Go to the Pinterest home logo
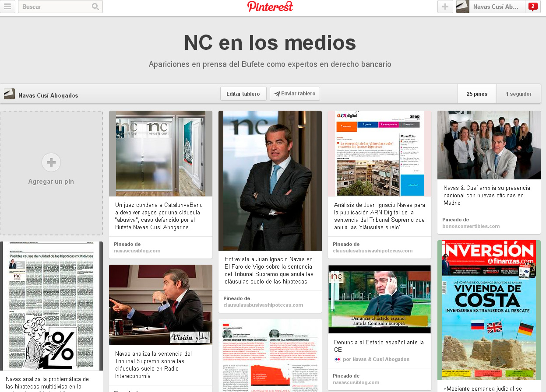546x392 pixels. 270,7
